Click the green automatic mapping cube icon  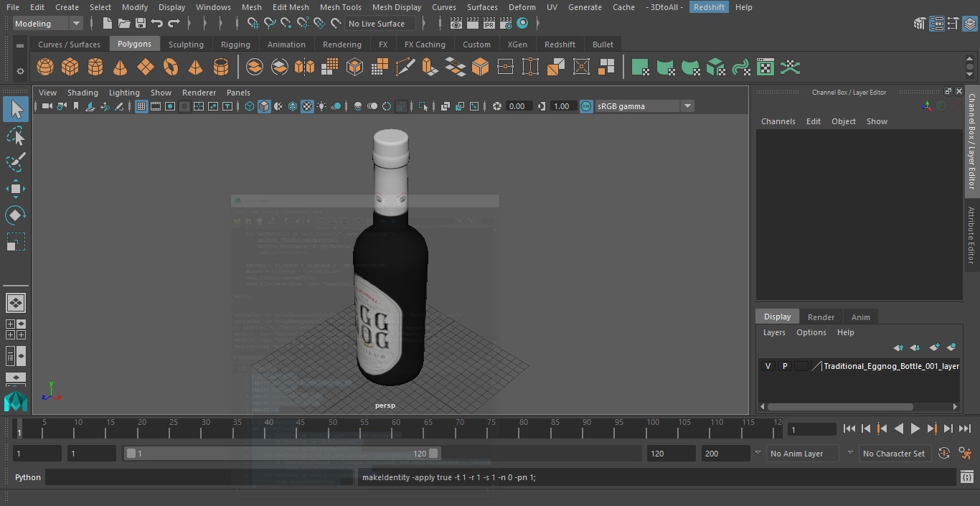[x=715, y=67]
